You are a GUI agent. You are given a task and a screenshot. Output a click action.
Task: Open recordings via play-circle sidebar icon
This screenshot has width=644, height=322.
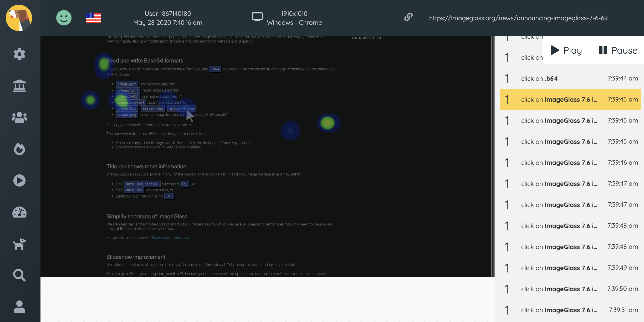tap(19, 180)
